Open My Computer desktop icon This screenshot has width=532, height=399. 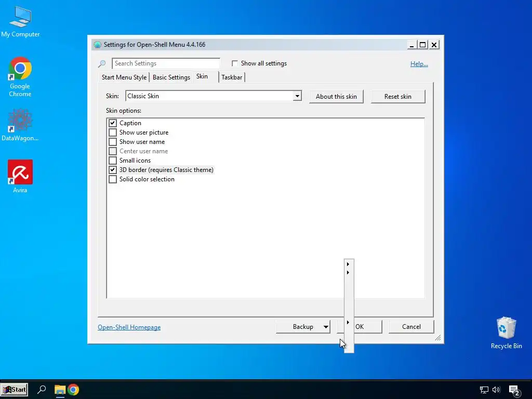20,22
